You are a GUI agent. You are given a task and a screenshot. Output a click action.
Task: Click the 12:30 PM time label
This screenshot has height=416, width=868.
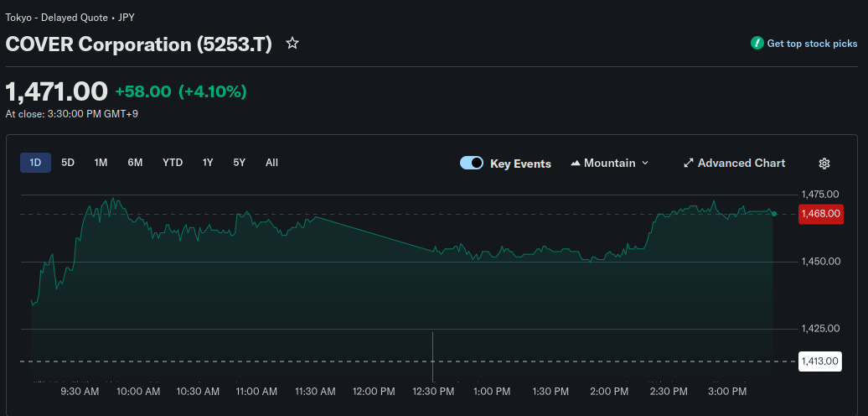[x=433, y=392]
